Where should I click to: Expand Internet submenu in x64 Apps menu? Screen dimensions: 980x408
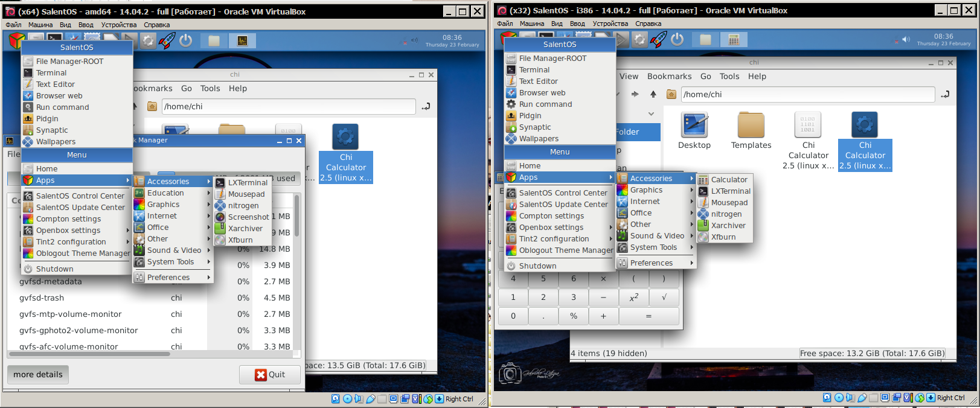click(173, 216)
